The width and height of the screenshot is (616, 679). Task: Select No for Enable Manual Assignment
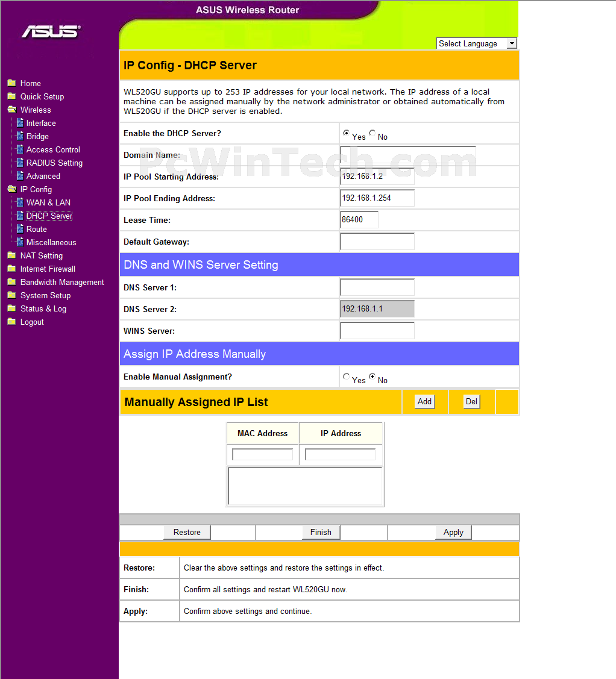(372, 377)
